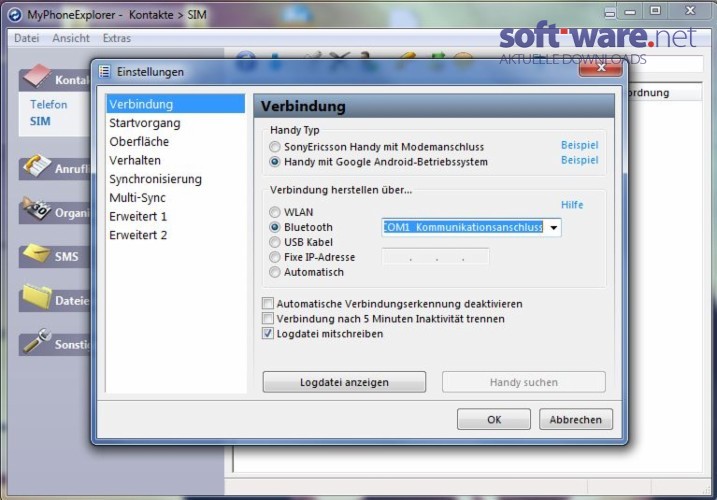717x500 pixels.
Task: Choose the WLAN connection radio button
Action: tap(274, 212)
